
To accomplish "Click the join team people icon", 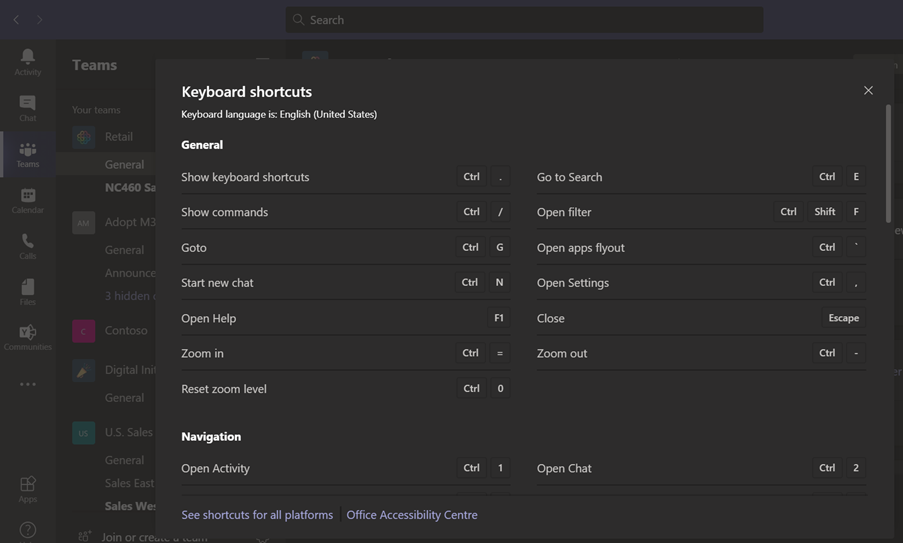I will 85,536.
